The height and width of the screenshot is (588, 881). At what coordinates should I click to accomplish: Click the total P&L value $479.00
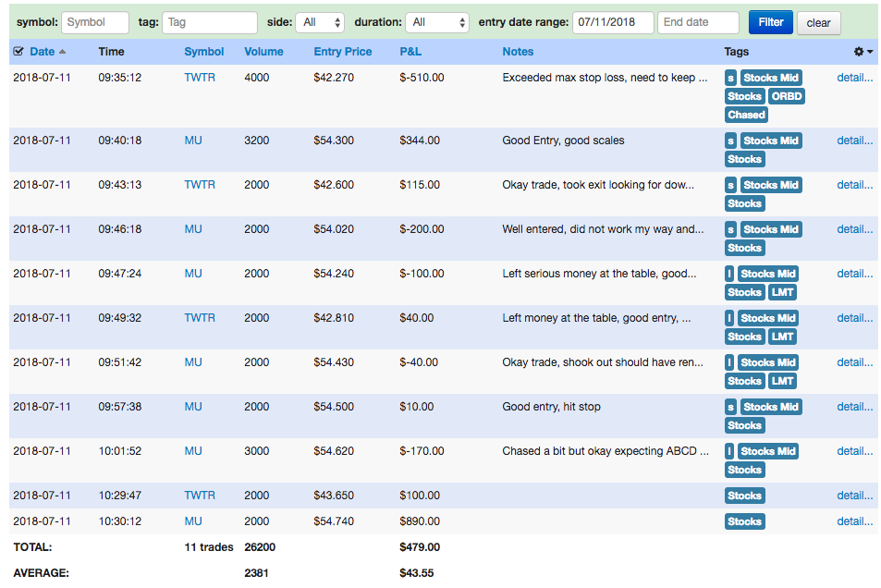[420, 547]
